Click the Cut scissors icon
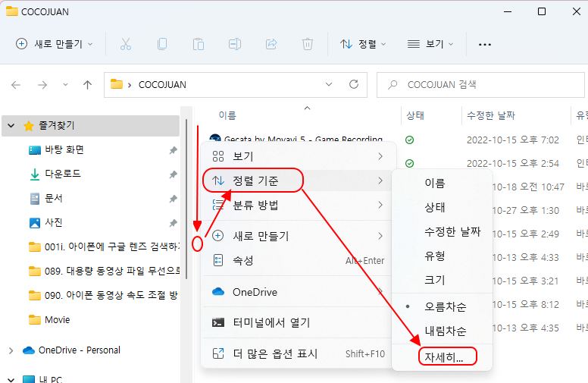 click(126, 44)
